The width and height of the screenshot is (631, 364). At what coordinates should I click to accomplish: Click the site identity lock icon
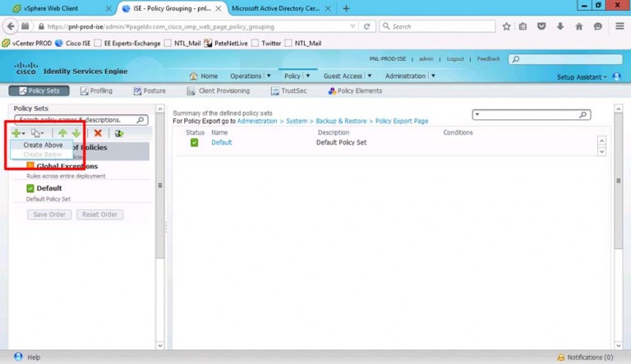(x=40, y=26)
